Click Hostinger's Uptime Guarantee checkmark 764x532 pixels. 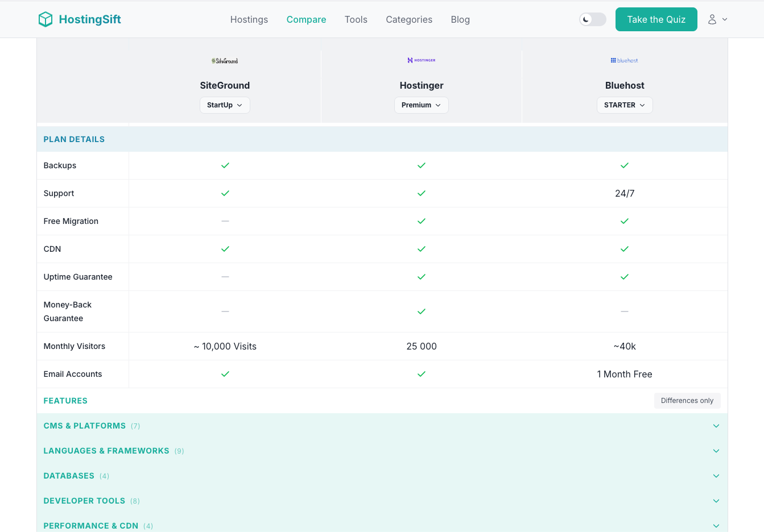click(422, 277)
